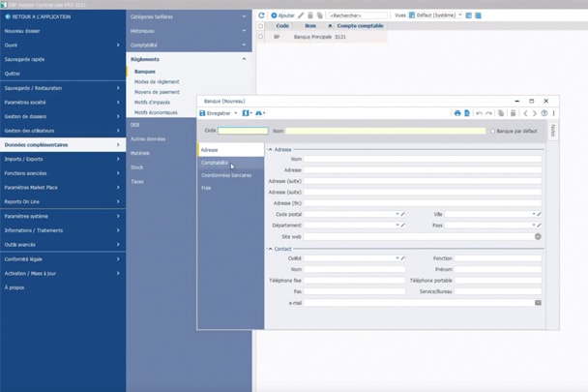This screenshot has height=392, width=588.
Task: Open the Pays dropdown
Action: point(533,226)
